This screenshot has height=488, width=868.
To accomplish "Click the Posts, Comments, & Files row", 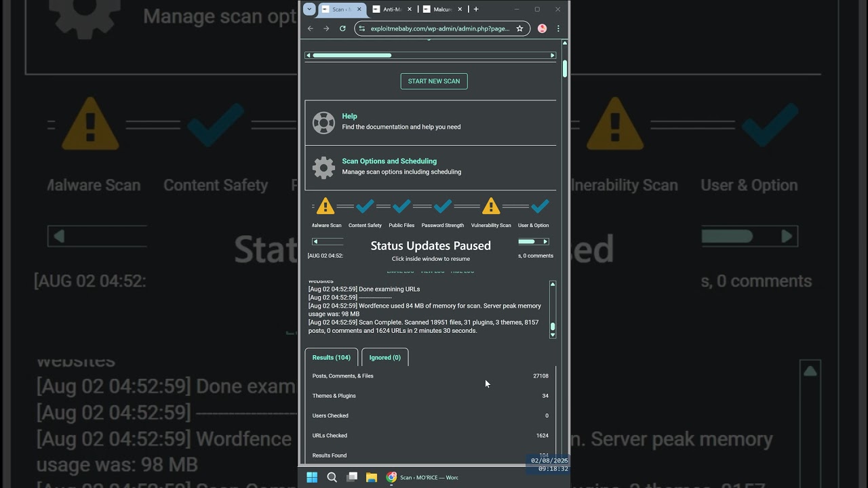I will click(x=431, y=375).
